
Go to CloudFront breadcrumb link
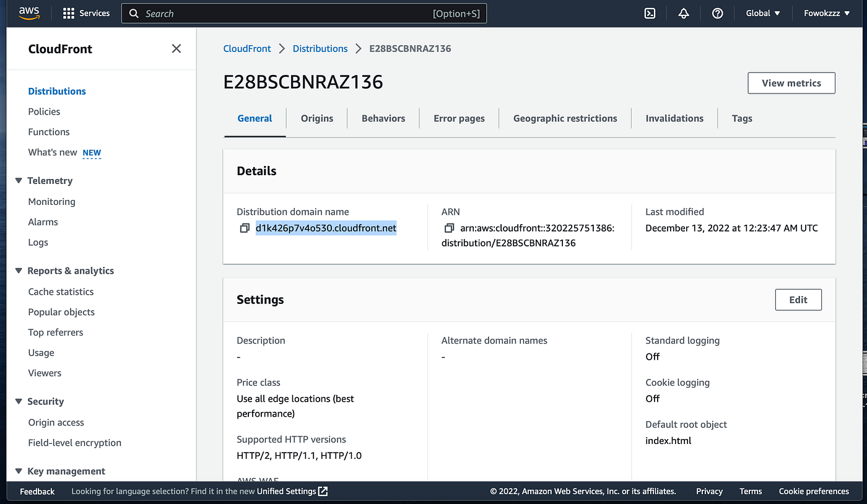coord(247,48)
